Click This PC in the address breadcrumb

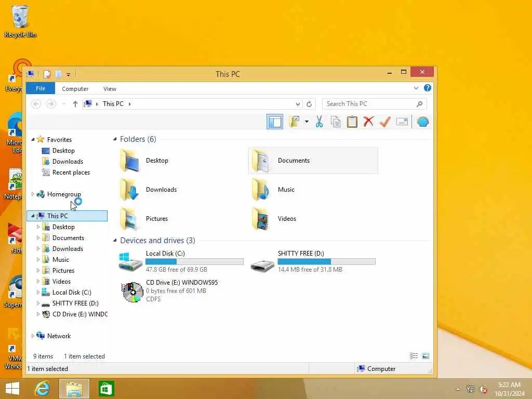pos(113,104)
